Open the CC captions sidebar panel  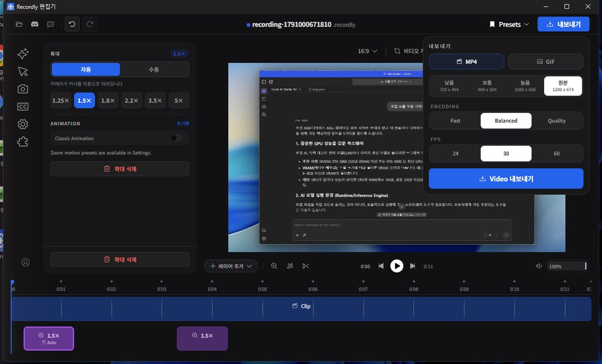pos(23,107)
